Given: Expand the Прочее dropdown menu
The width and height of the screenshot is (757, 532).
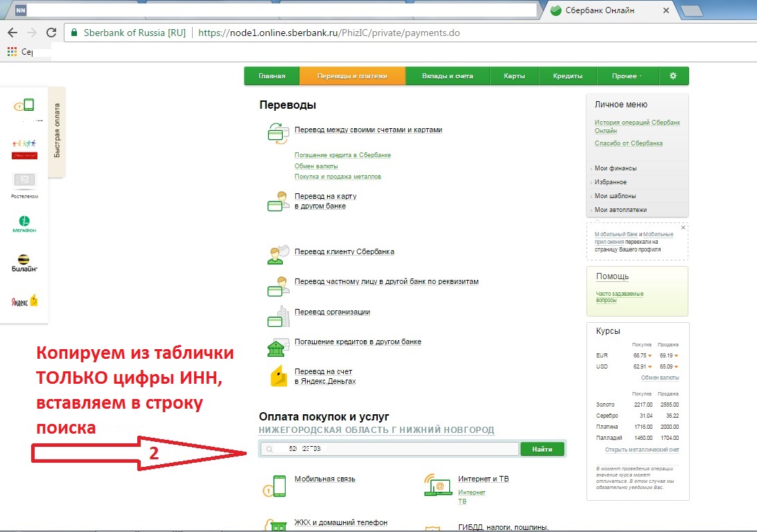Looking at the screenshot, I should 627,76.
